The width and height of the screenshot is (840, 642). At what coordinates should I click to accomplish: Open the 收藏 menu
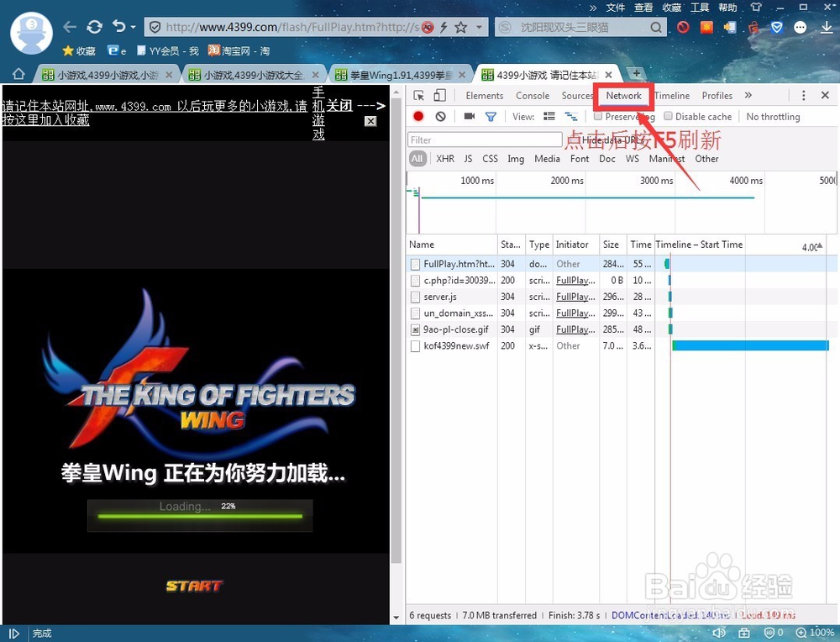(671, 8)
